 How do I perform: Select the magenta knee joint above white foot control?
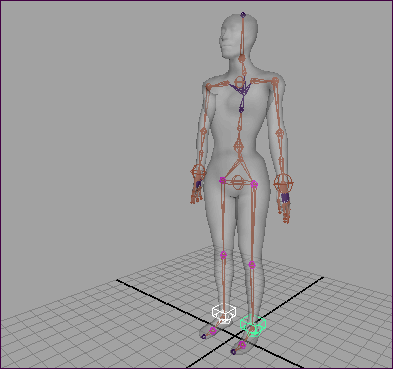coord(223,256)
